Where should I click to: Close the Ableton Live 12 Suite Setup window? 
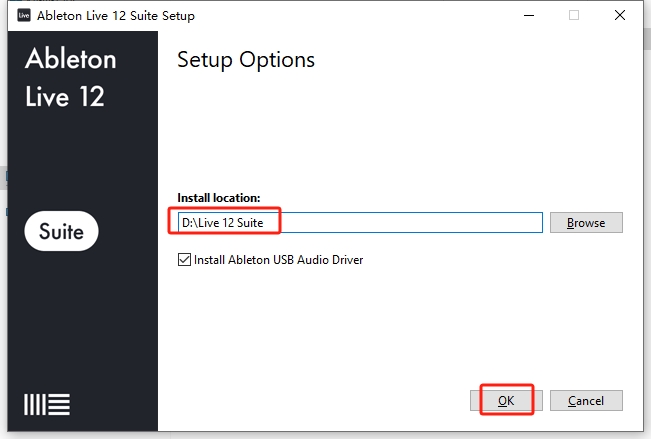621,15
